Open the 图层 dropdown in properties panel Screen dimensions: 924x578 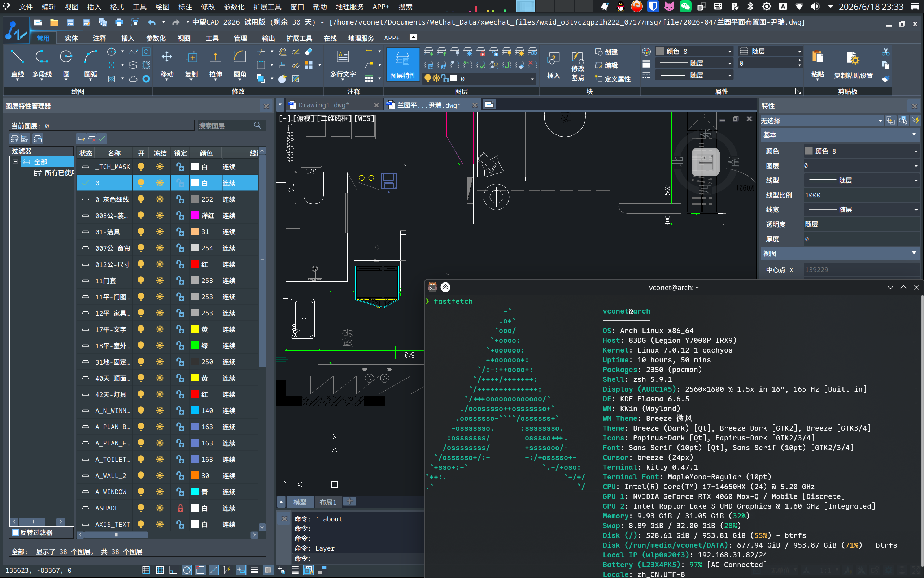click(862, 165)
